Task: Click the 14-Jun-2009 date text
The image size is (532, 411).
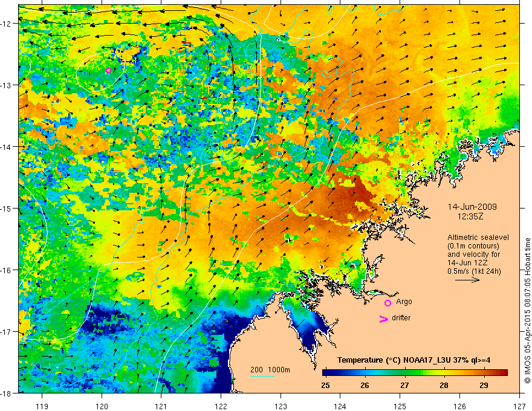Action: (472, 207)
